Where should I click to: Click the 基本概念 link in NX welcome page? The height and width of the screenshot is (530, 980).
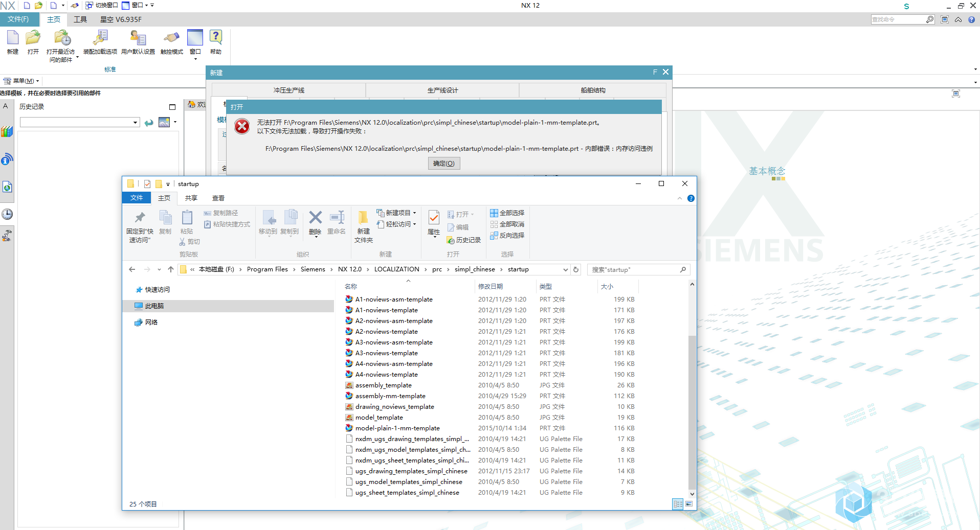point(767,171)
